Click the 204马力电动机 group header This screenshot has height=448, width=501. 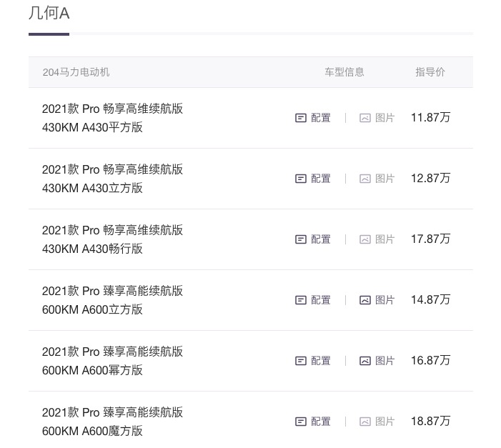point(76,72)
